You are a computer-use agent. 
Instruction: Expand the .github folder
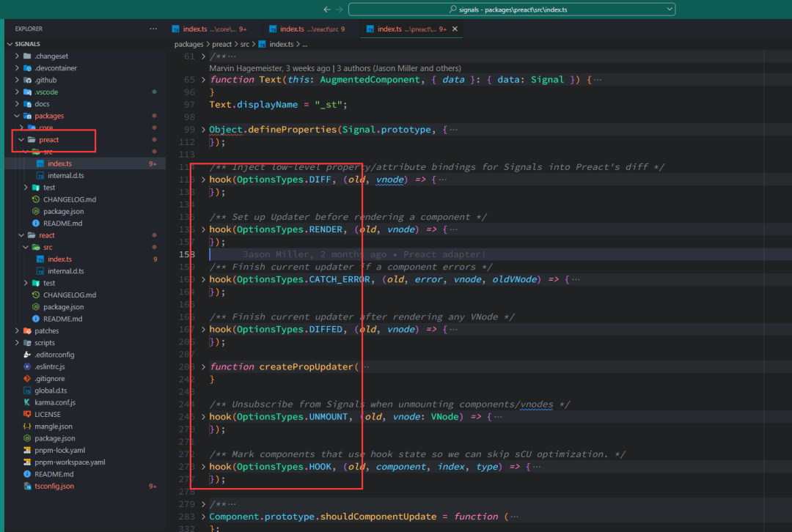tap(45, 80)
